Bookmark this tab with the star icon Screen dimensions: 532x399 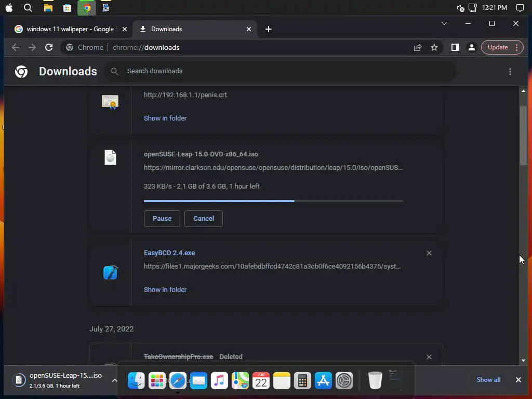tap(434, 47)
